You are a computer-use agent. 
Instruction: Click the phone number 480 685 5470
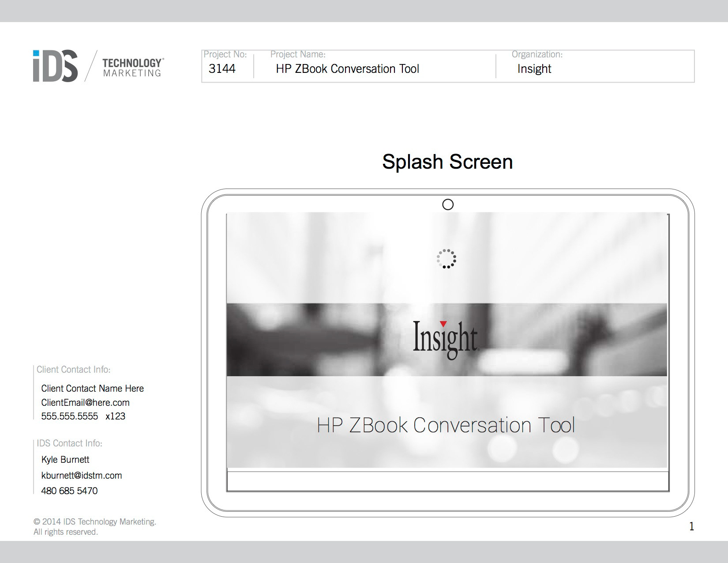click(69, 491)
